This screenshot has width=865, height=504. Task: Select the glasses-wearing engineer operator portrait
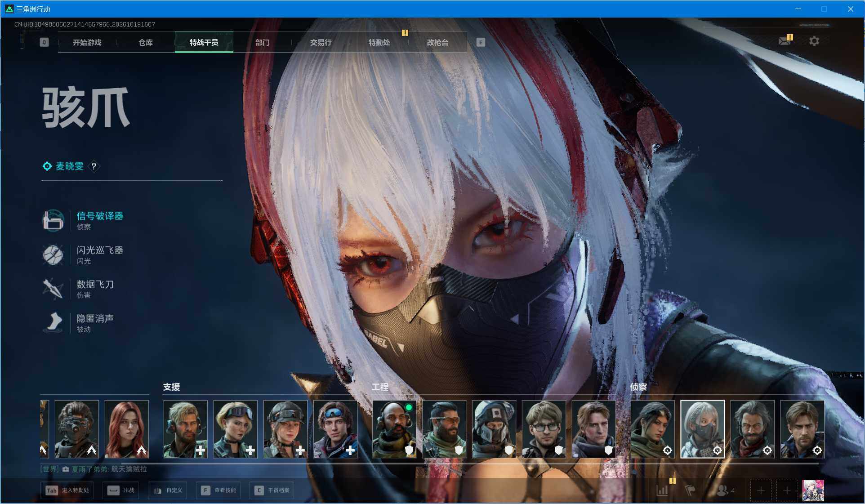(544, 429)
